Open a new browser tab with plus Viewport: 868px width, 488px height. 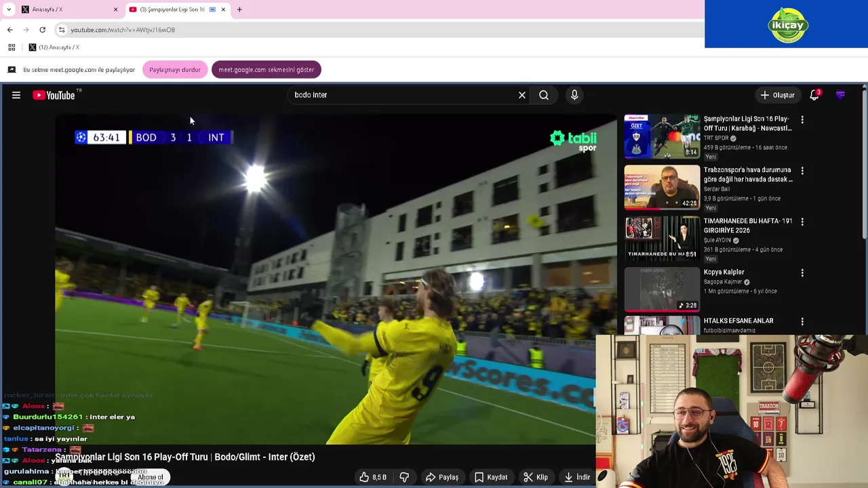coord(239,9)
